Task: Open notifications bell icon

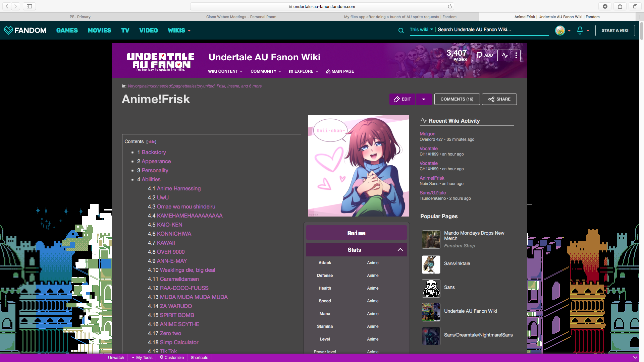Action: pyautogui.click(x=580, y=31)
